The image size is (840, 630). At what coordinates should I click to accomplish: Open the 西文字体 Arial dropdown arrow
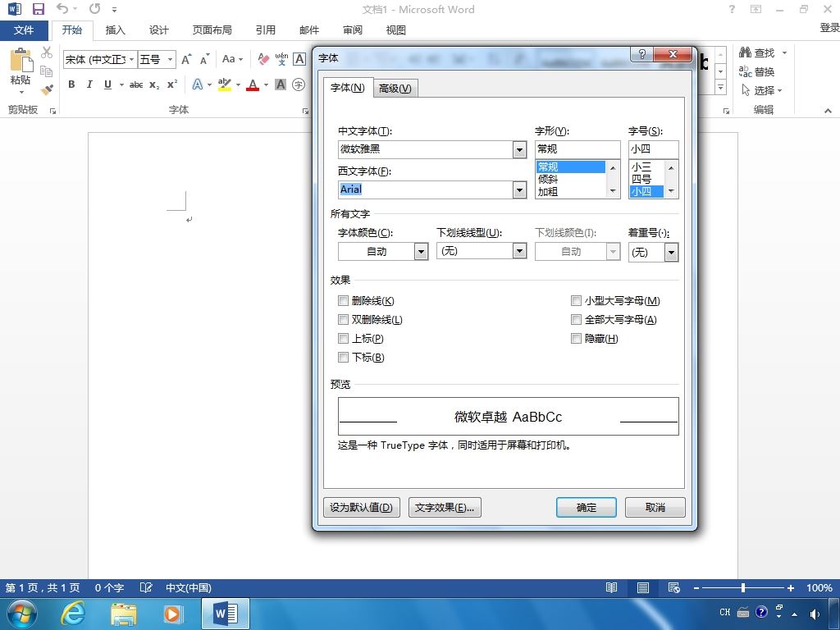(519, 189)
